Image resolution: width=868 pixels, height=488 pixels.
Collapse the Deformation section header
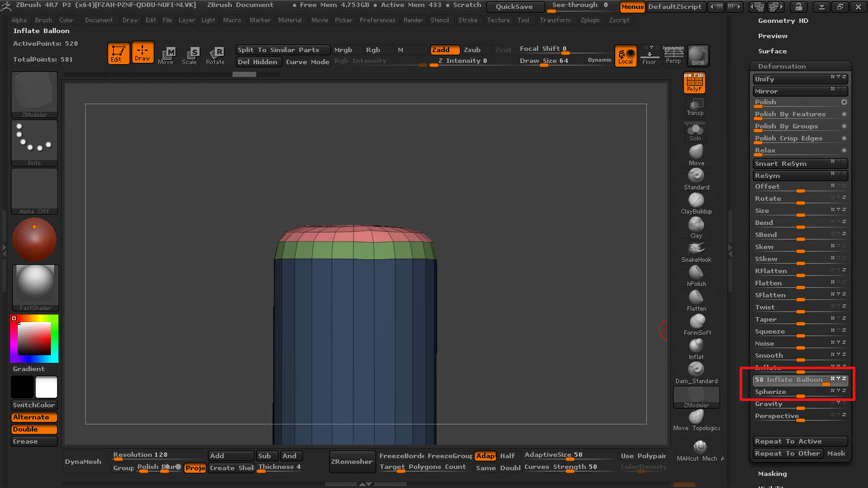pyautogui.click(x=782, y=66)
